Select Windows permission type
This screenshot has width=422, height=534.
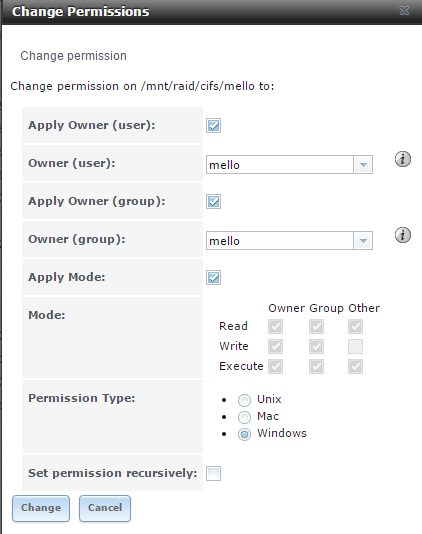tap(244, 434)
